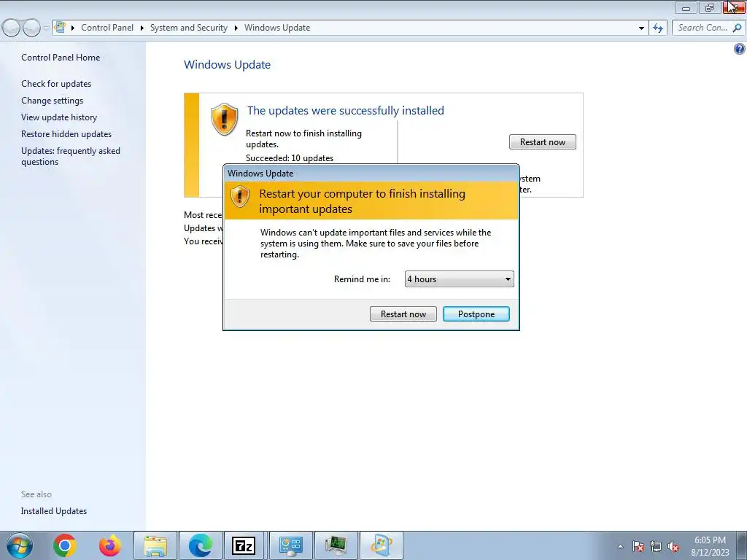Click the muted volume tray icon
747x560 pixels.
(673, 546)
